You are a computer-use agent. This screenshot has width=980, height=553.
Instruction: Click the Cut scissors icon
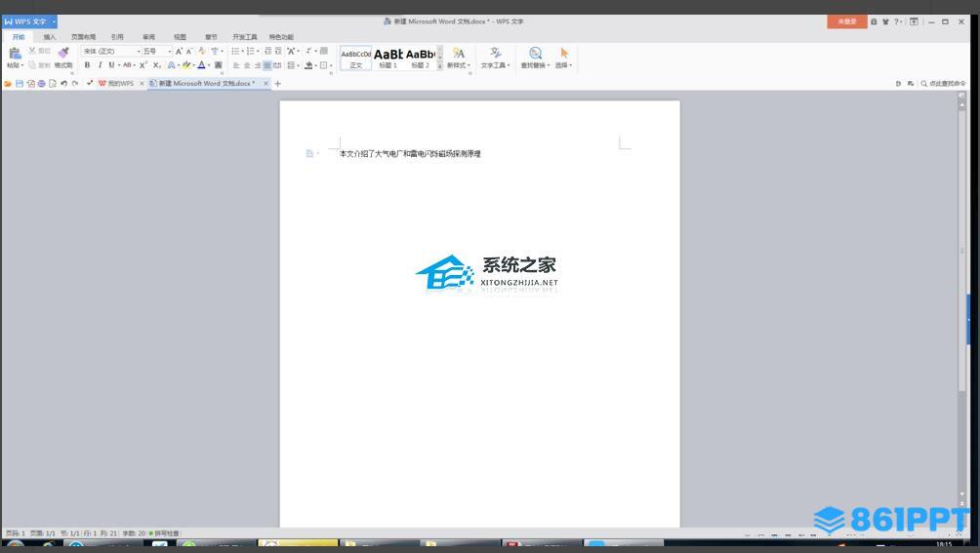click(x=32, y=51)
